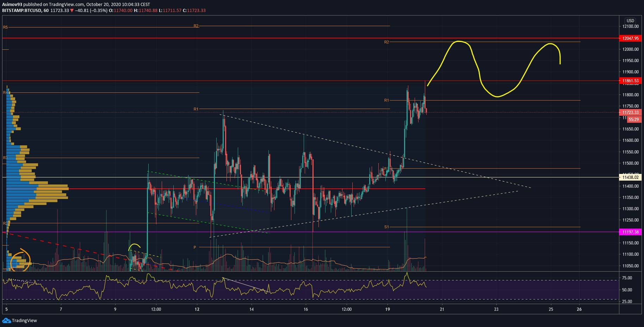Click the 11438.02 cream price label

pos(630,177)
